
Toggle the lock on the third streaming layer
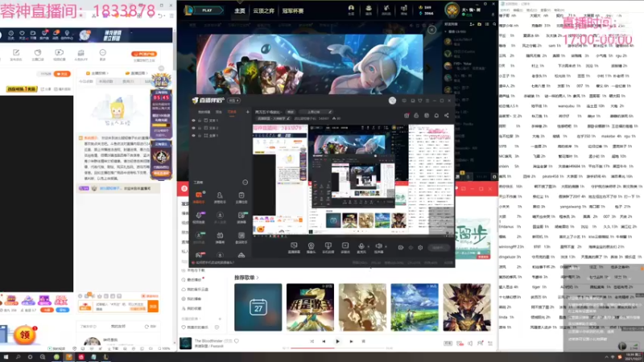[200, 135]
